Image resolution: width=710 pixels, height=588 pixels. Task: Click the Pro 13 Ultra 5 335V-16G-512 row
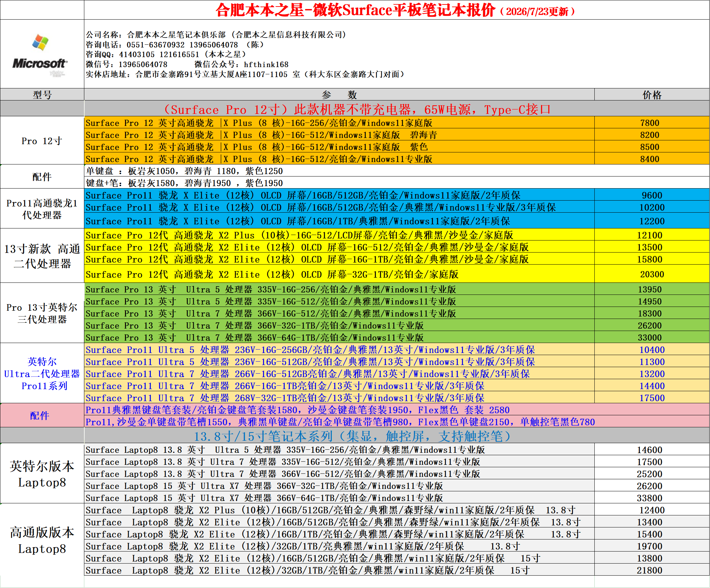click(x=339, y=301)
